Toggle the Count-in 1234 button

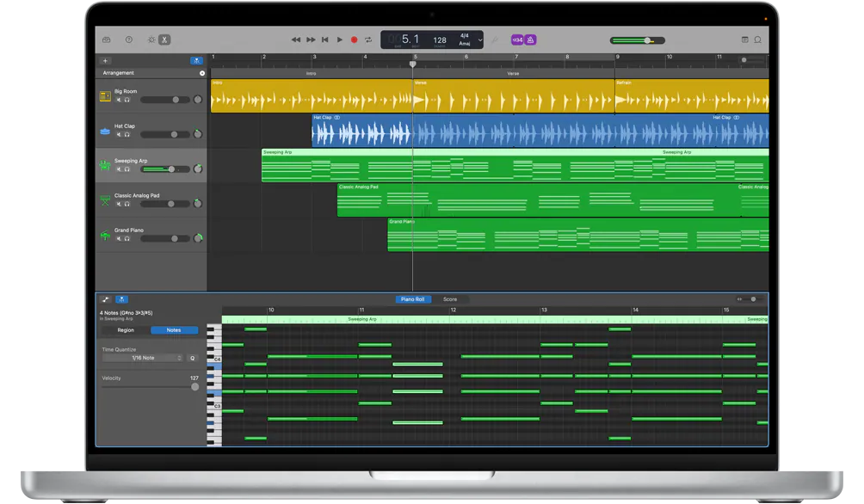pos(517,40)
